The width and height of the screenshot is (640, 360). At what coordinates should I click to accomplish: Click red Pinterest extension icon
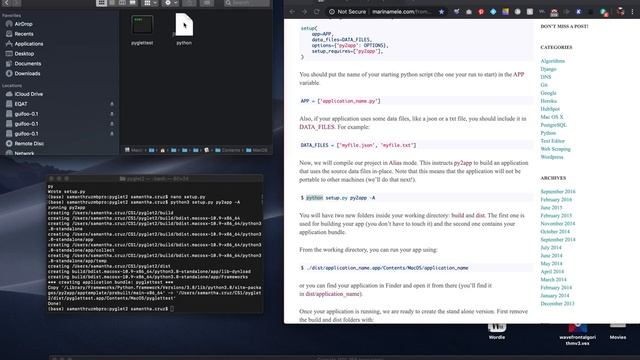click(481, 12)
